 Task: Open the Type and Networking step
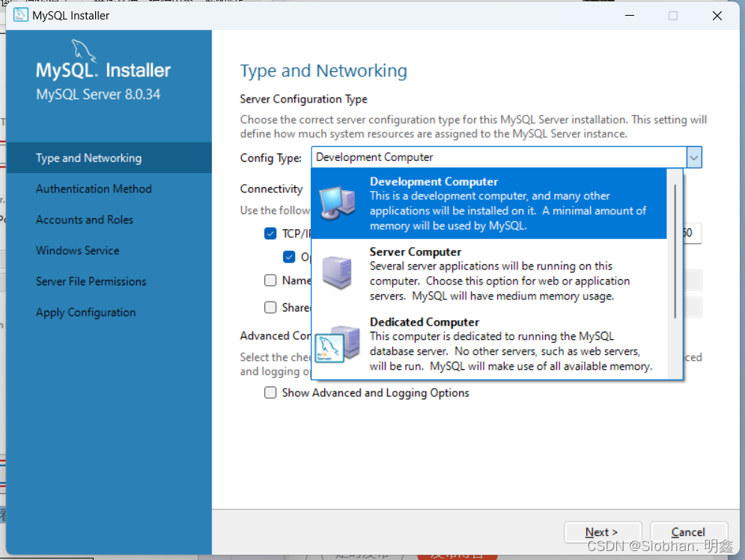[109, 158]
